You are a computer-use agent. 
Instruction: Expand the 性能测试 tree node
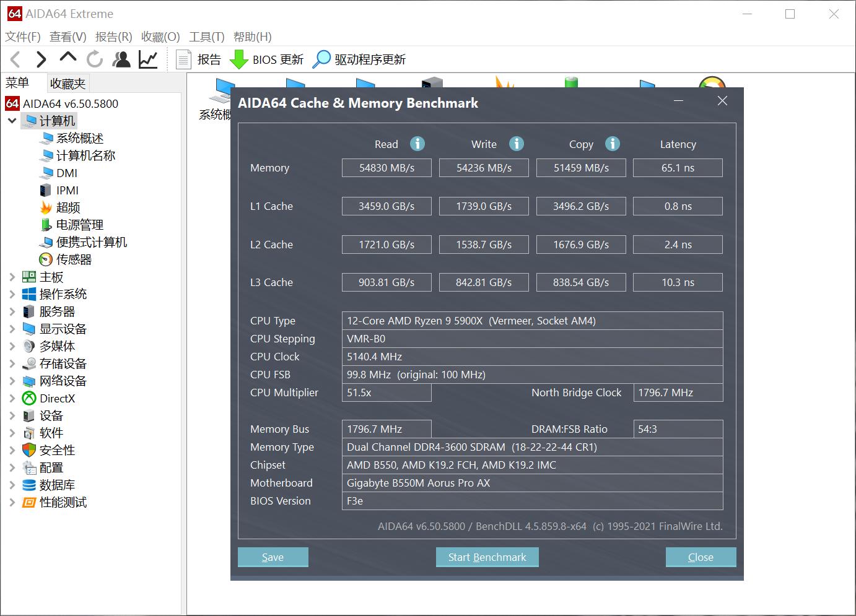pyautogui.click(x=12, y=503)
